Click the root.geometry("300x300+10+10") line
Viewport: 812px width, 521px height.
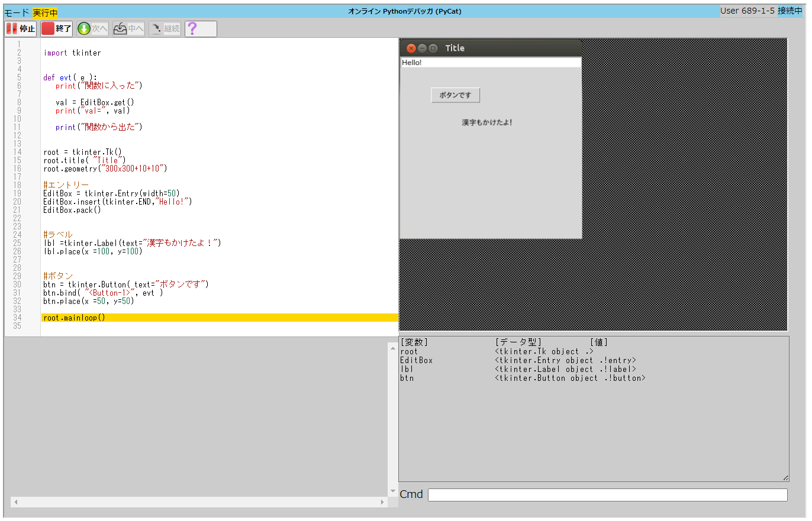tap(105, 169)
